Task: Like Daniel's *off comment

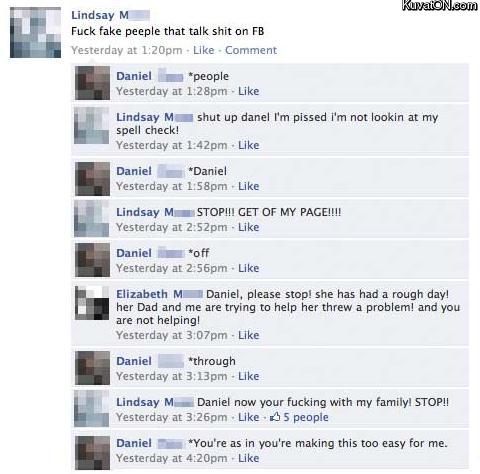Action: click(x=248, y=268)
